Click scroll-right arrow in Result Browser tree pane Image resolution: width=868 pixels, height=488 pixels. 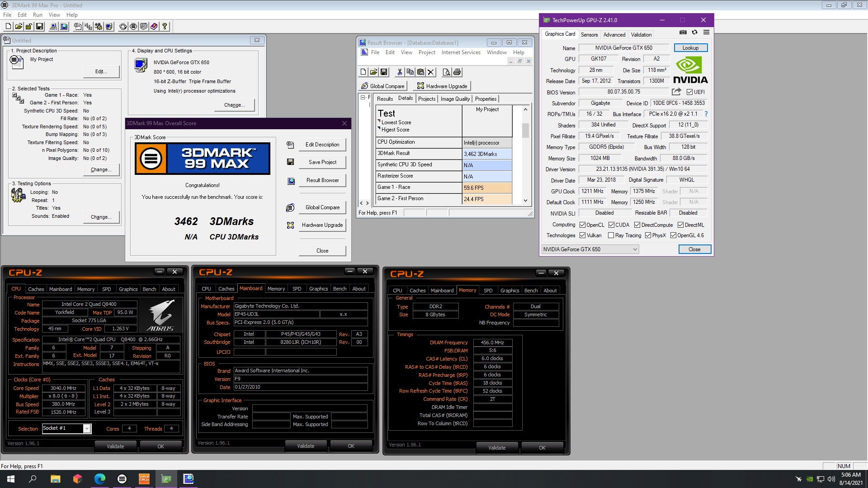click(368, 203)
